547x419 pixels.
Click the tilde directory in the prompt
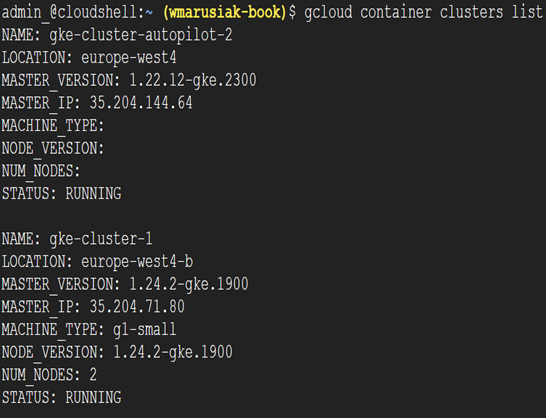149,13
